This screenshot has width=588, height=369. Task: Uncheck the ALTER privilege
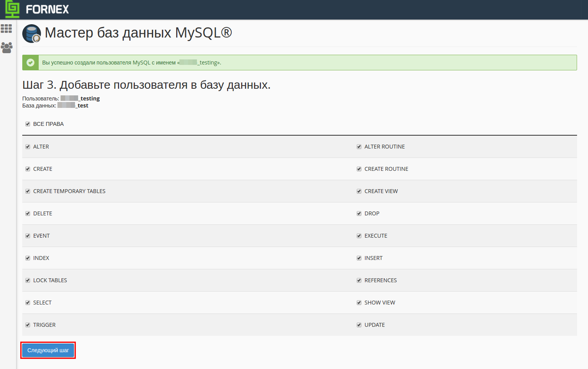click(28, 147)
